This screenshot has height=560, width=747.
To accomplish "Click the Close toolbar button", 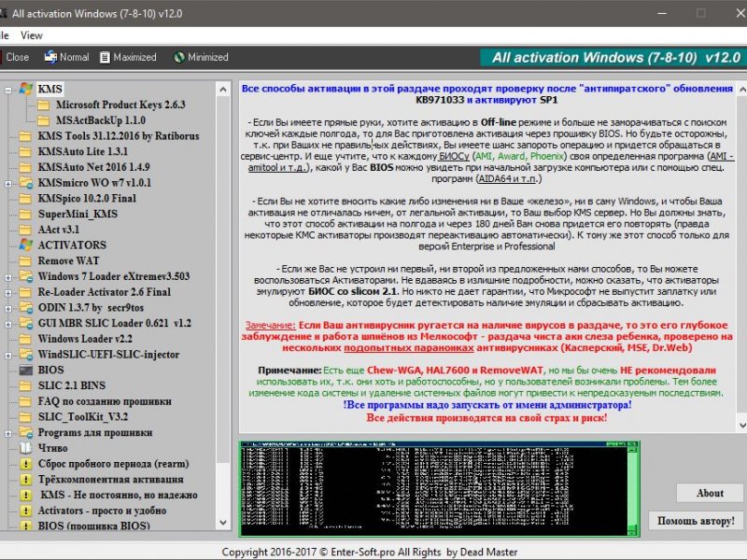I will pyautogui.click(x=17, y=57).
